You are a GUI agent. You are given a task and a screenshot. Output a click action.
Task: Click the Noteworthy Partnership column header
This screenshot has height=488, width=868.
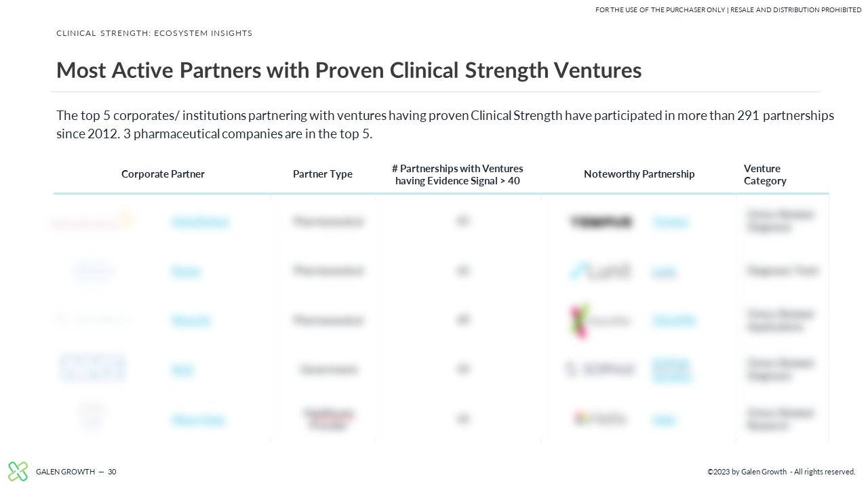pos(639,174)
